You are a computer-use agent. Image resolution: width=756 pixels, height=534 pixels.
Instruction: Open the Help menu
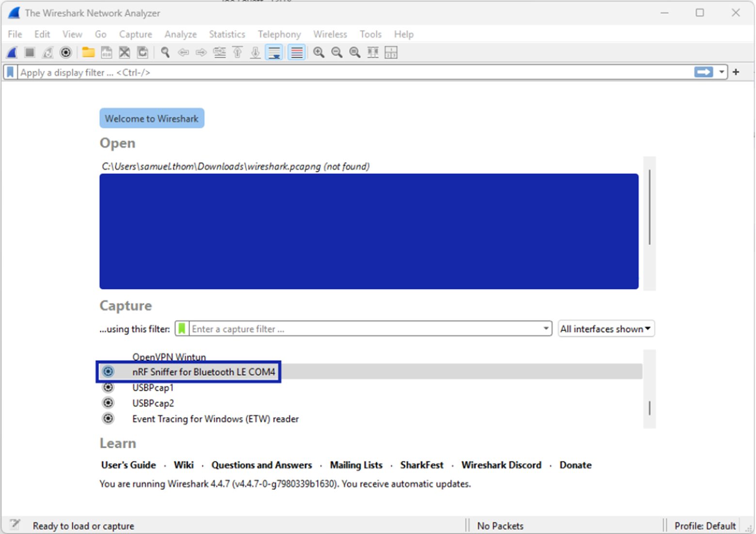pyautogui.click(x=403, y=34)
